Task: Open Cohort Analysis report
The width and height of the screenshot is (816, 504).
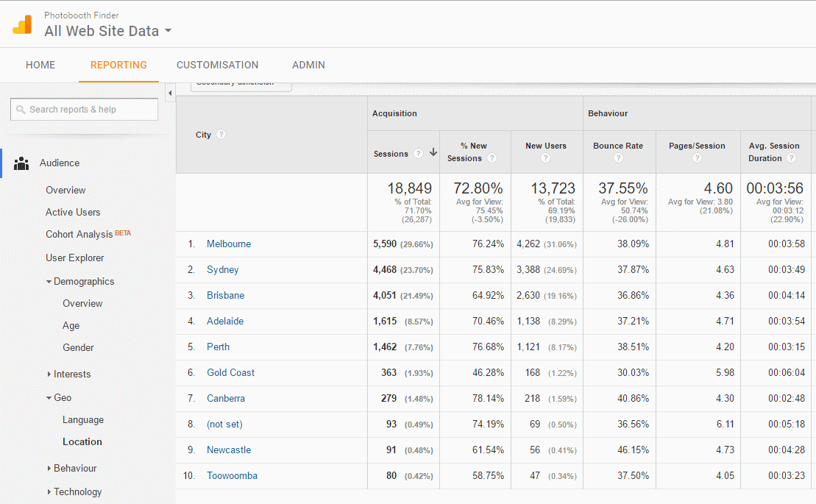Action: (x=79, y=235)
